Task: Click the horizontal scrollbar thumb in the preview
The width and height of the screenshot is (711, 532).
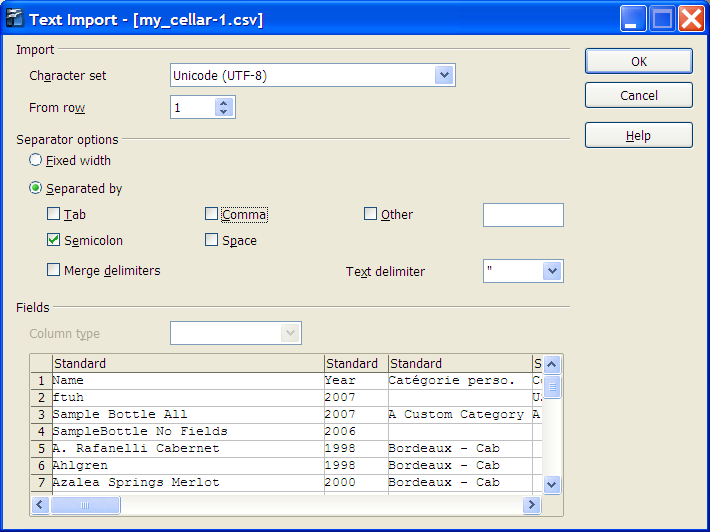Action: pos(85,505)
